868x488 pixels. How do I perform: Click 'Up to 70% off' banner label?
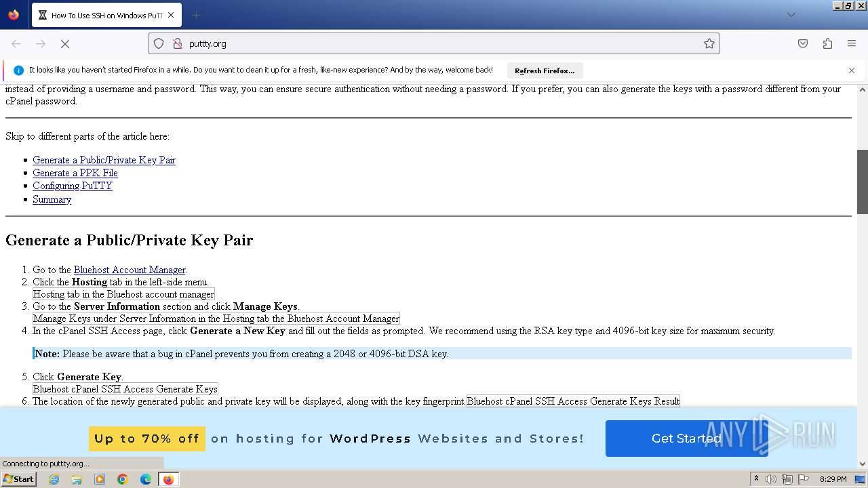146,439
